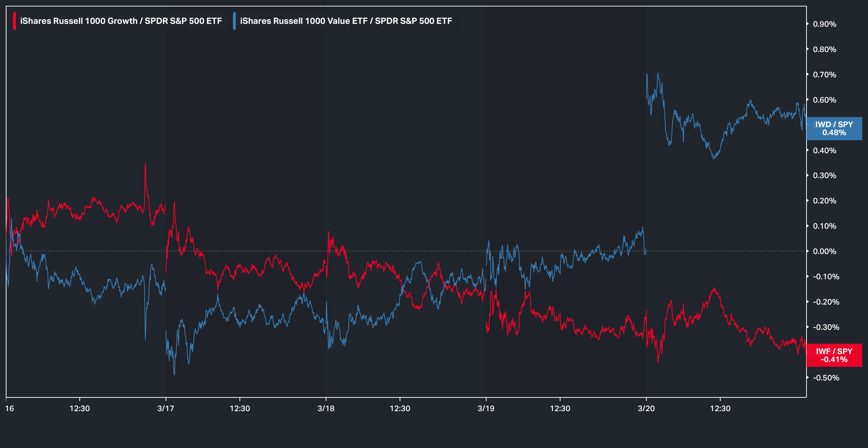Select the 3/17 date marker on the time axis

(166, 409)
